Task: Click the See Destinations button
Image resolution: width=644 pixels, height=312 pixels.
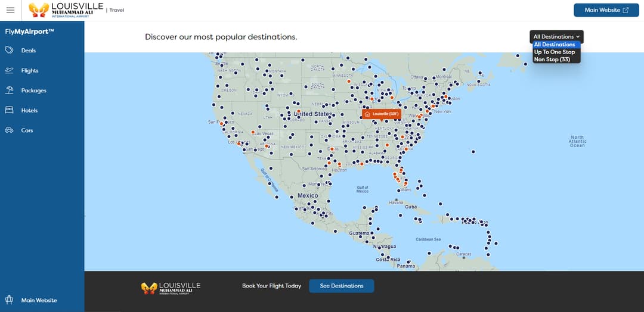Action: [x=341, y=286]
